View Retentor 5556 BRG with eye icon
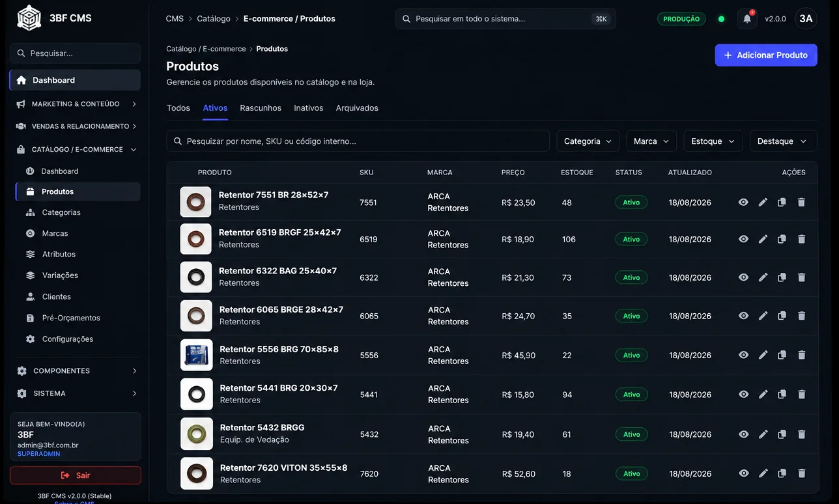 [x=743, y=355]
